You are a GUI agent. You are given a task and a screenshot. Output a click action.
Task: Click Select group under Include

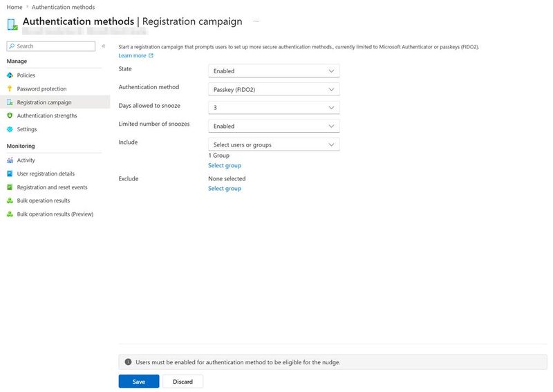[225, 165]
